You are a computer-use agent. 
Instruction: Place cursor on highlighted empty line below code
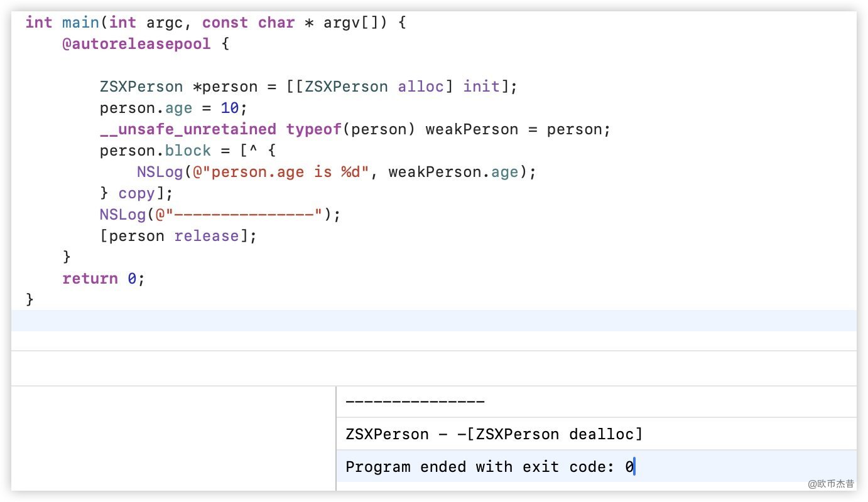(433, 321)
